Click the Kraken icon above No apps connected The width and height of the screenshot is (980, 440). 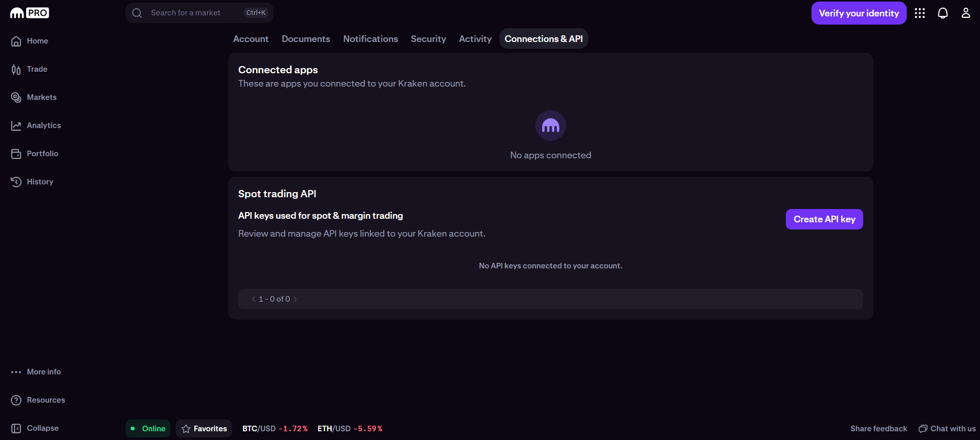point(551,125)
